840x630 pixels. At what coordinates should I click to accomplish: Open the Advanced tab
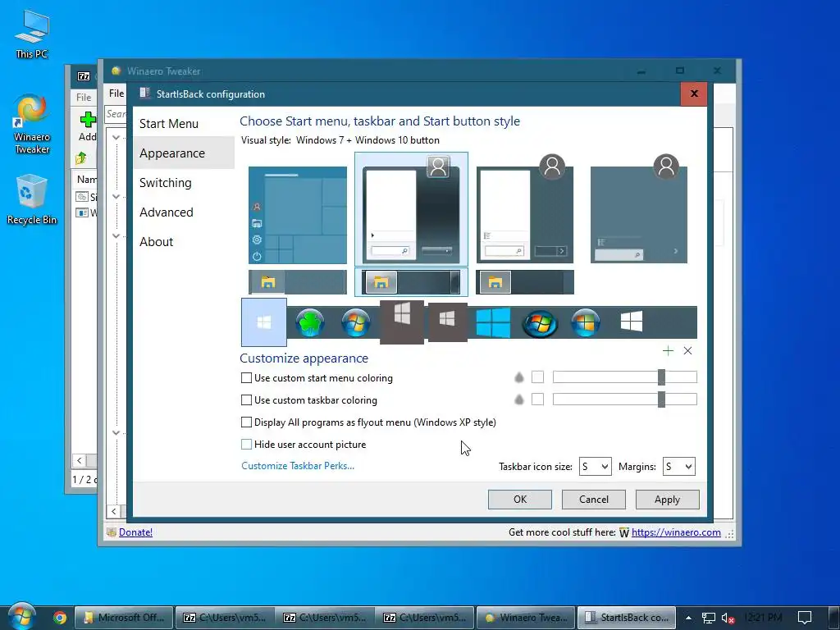166,212
